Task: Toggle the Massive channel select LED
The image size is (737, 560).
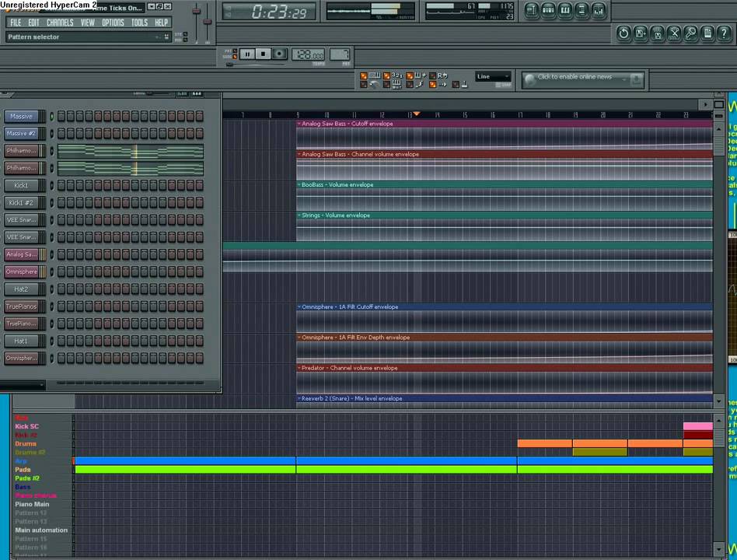Action: [x=52, y=116]
